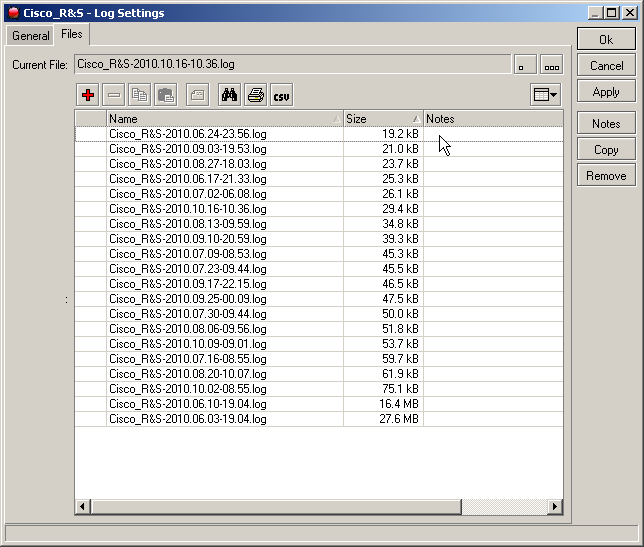This screenshot has width=644, height=547.
Task: Click the 27.6 MB size cell
Action: tap(383, 418)
